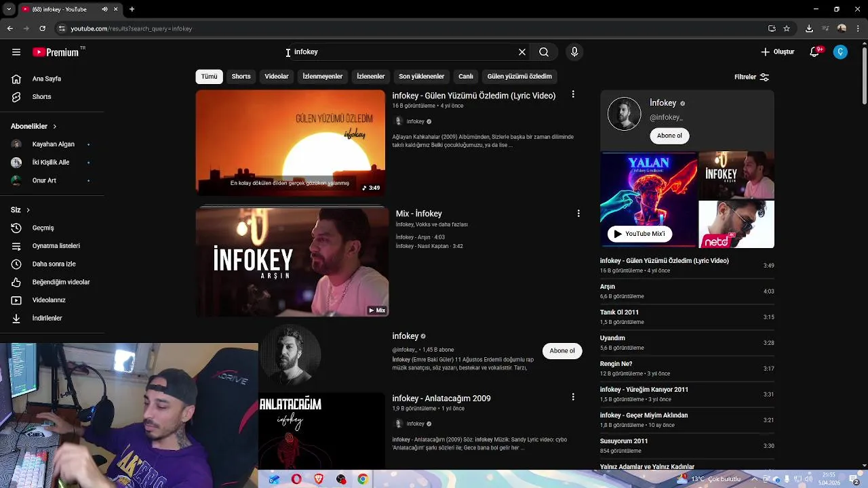Open more options for Gülen Yüzümü Özledim
Viewport: 868px width, 488px height.
tap(573, 95)
